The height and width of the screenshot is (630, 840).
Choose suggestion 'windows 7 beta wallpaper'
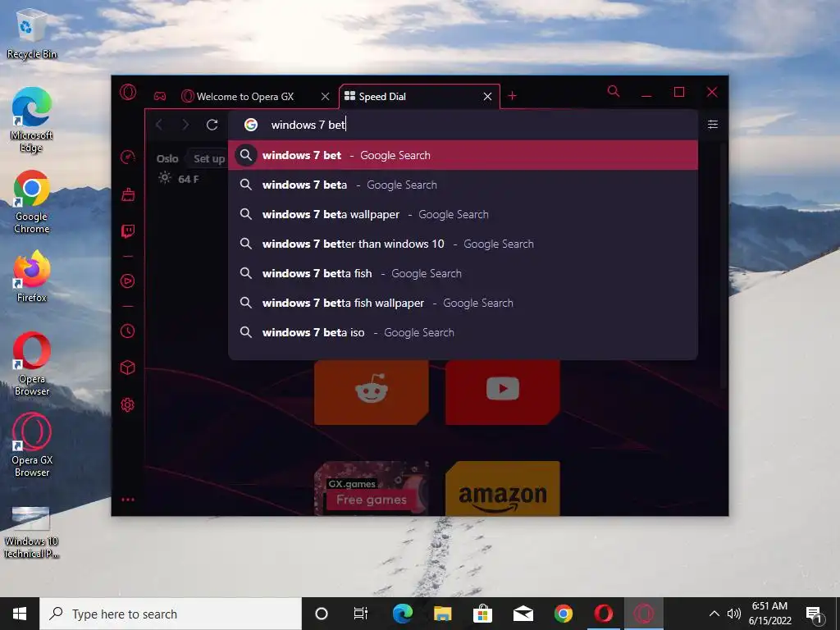[463, 214]
